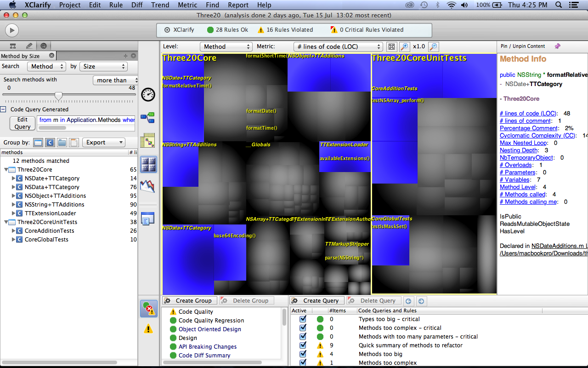Click the Cyclomatic Complexity (CC) link
The height and width of the screenshot is (368, 588).
click(537, 136)
